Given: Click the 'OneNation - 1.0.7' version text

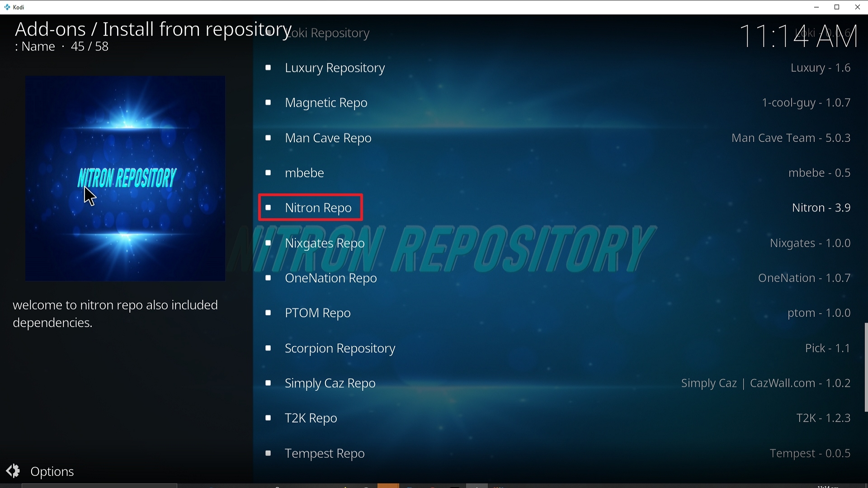Looking at the screenshot, I should (x=805, y=278).
